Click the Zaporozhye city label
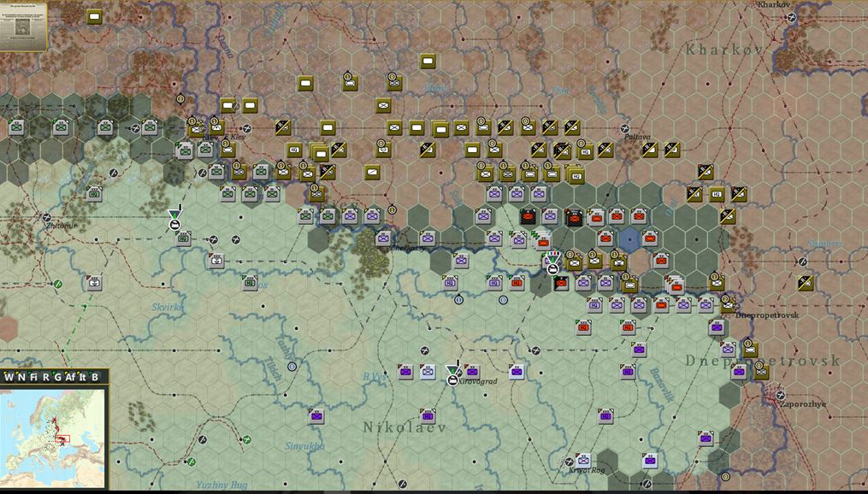The image size is (868, 494). (x=803, y=404)
